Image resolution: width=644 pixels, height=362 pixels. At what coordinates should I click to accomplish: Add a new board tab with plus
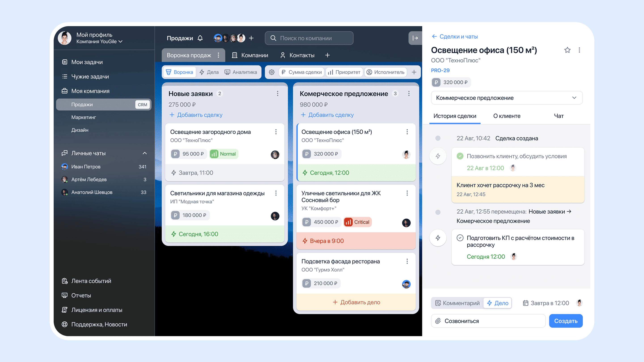coord(327,55)
